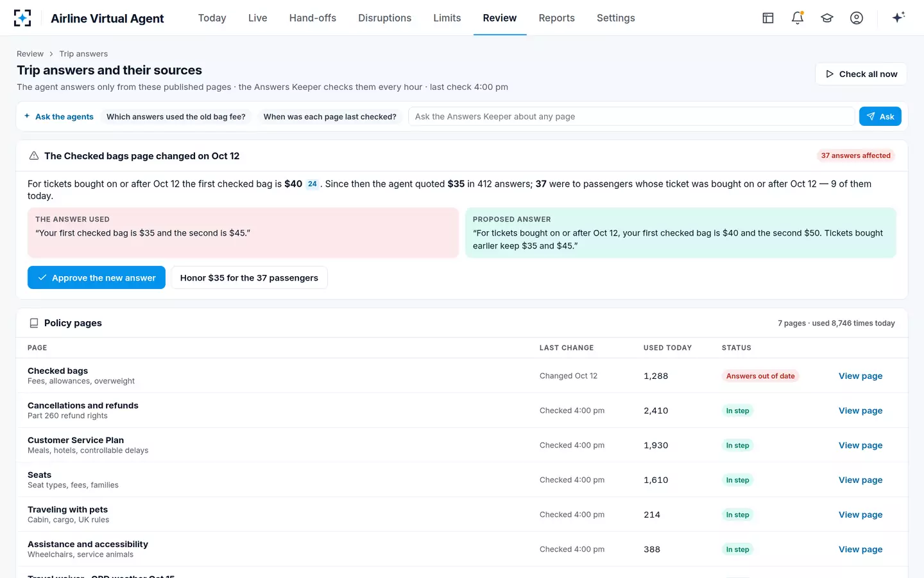This screenshot has height=578, width=924.
Task: Click the graduation cap training icon
Action: pyautogui.click(x=827, y=18)
